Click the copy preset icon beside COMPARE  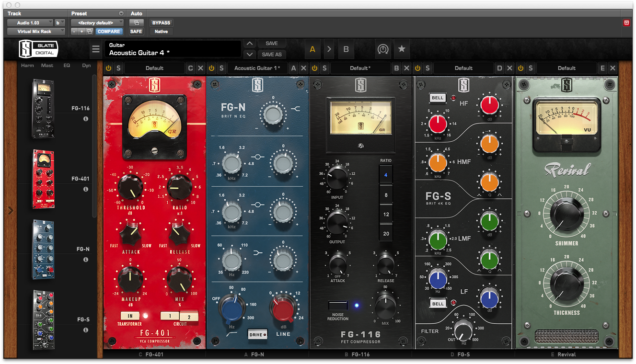point(90,32)
